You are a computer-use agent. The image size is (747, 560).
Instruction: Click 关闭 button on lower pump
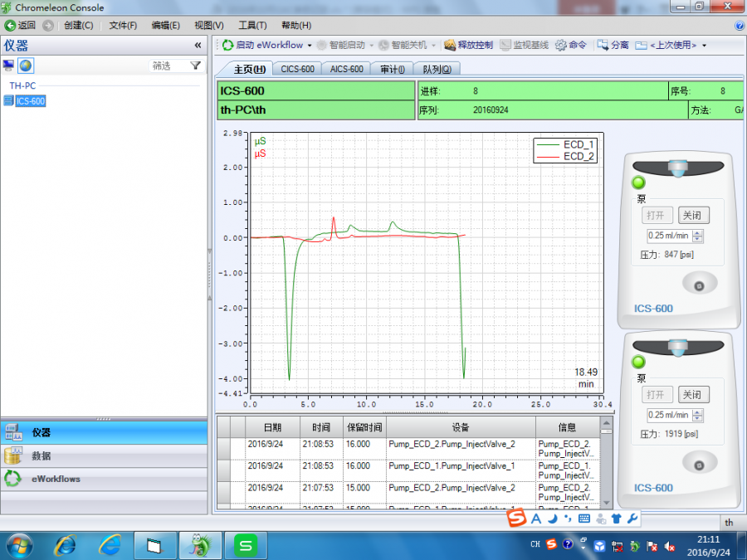tap(693, 395)
